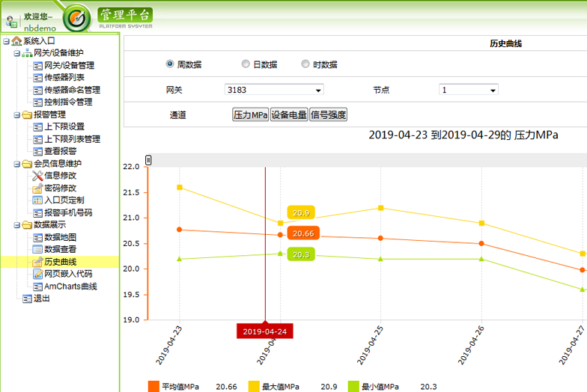The width and height of the screenshot is (587, 392).
Task: Click the chart pause handle icon
Action: (x=148, y=160)
